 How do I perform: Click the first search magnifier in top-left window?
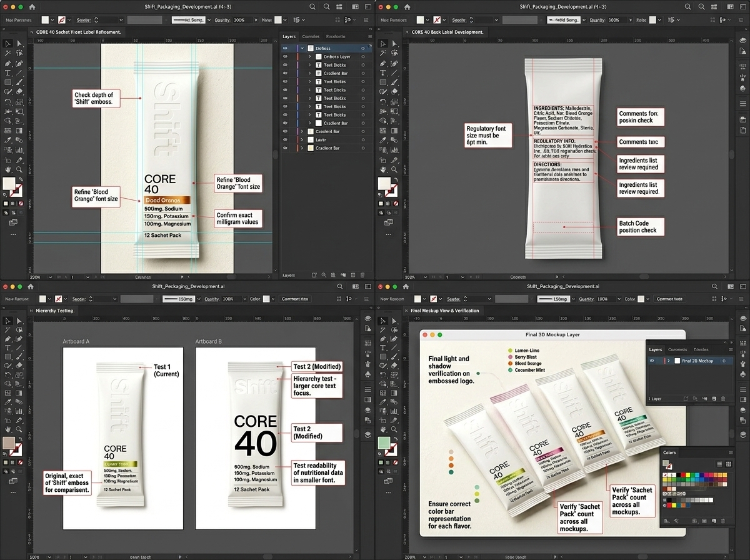pyautogui.click(x=312, y=6)
